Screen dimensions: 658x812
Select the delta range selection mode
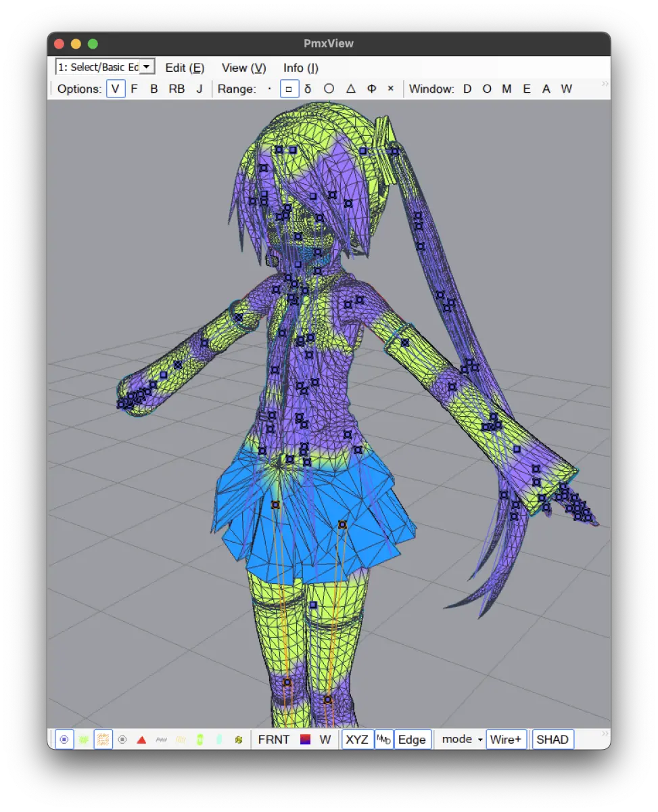pos(308,89)
